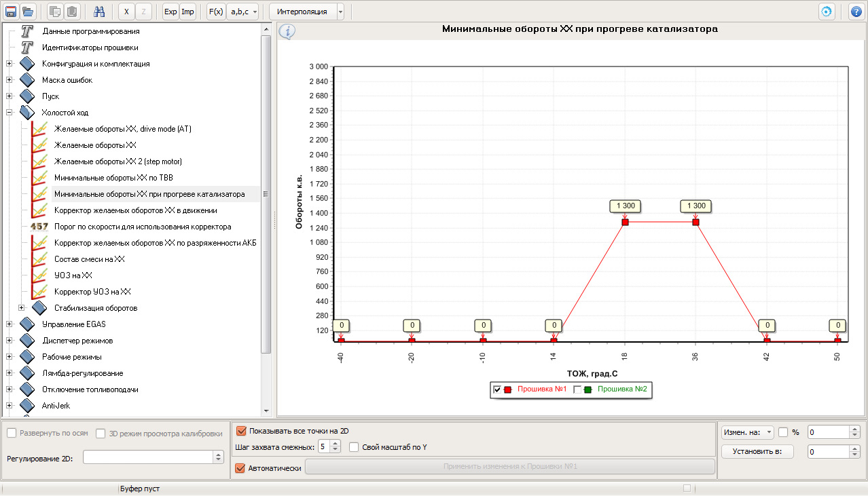Click the Рабочие режимы folder icon

[27, 357]
